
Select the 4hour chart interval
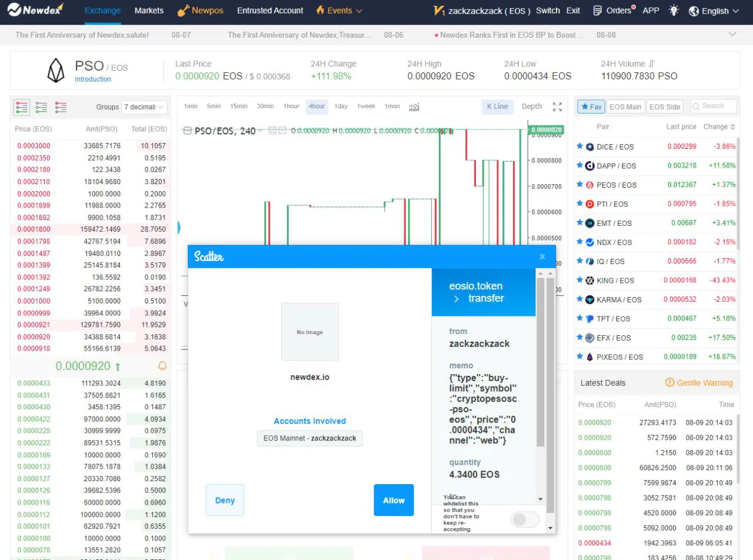click(x=316, y=106)
